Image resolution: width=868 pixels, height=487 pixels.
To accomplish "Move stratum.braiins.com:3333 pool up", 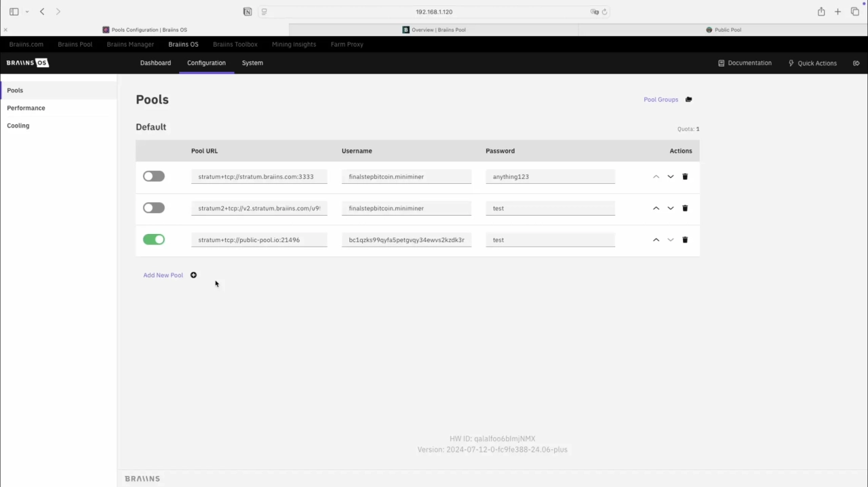I will [x=656, y=176].
